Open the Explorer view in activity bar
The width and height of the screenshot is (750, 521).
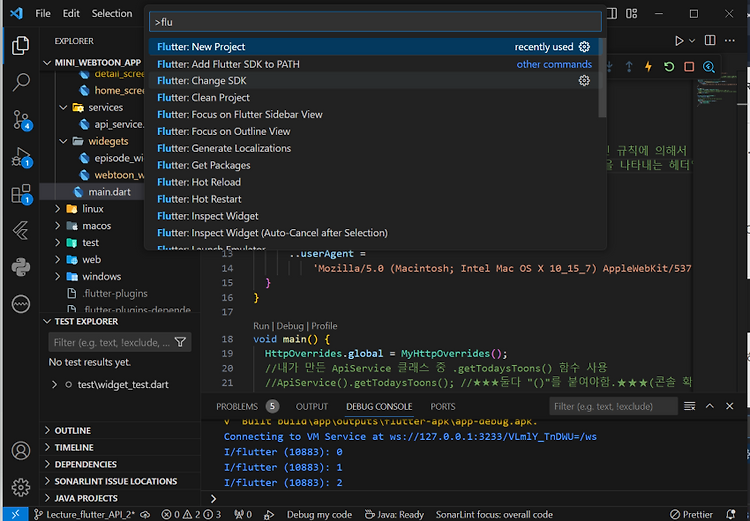21,45
